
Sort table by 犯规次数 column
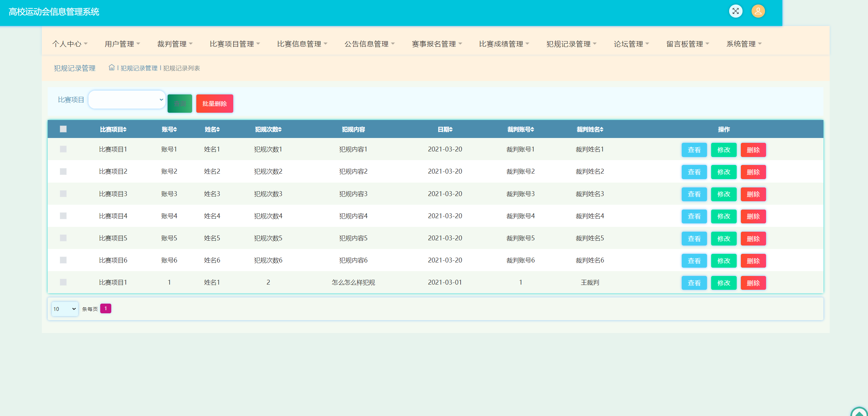pos(268,129)
